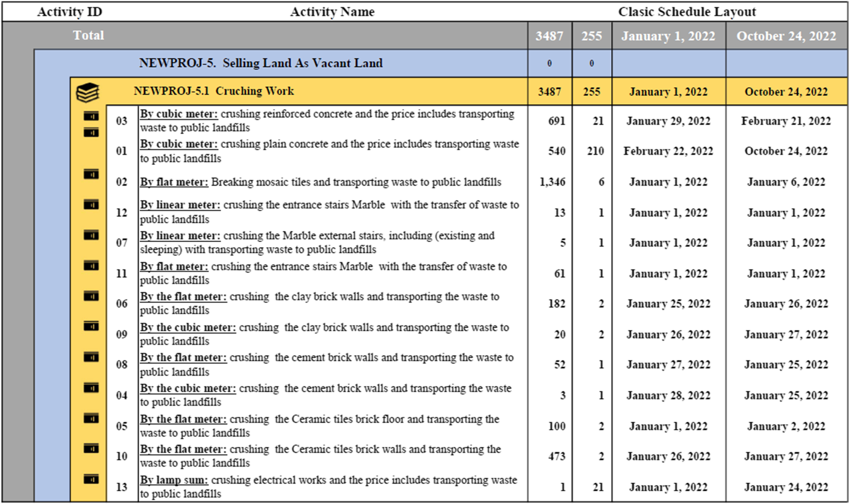849x504 pixels.
Task: Select the Total summary row label
Action: coord(88,35)
